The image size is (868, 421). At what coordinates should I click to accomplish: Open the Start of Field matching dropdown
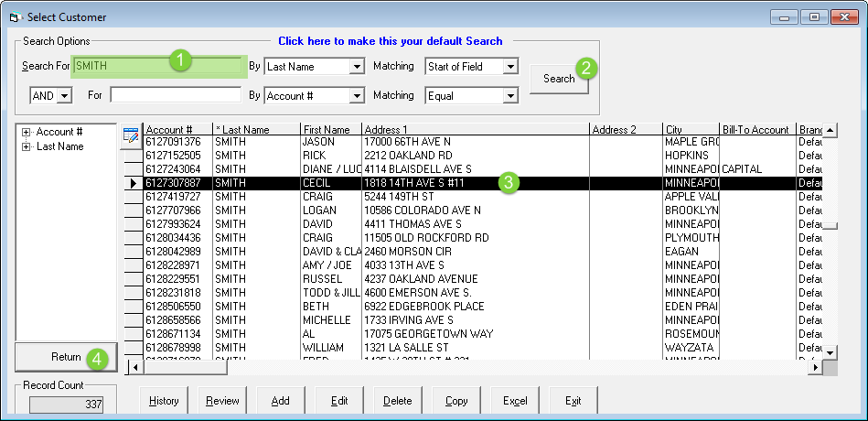[x=510, y=67]
